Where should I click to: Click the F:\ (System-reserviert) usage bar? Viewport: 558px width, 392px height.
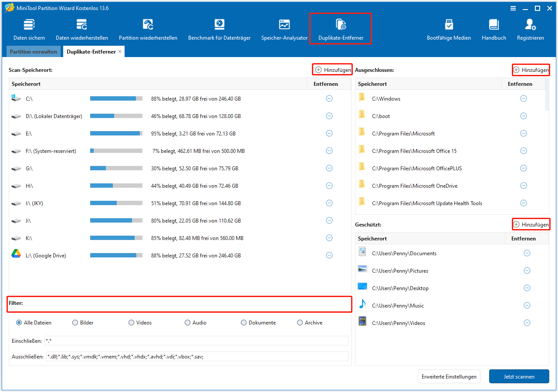[116, 151]
